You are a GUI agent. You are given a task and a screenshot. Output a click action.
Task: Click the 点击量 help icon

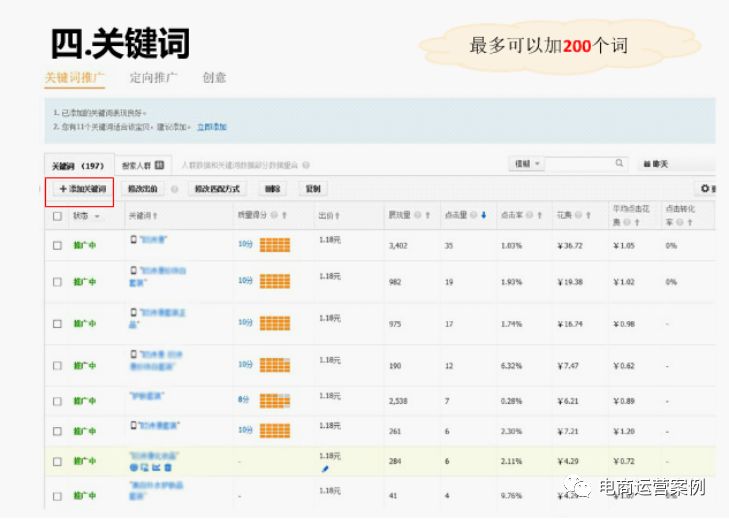click(474, 215)
